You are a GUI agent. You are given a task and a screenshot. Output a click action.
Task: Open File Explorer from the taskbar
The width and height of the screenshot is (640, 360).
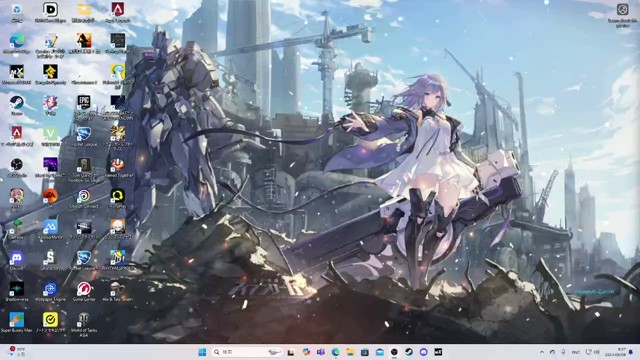point(350,352)
